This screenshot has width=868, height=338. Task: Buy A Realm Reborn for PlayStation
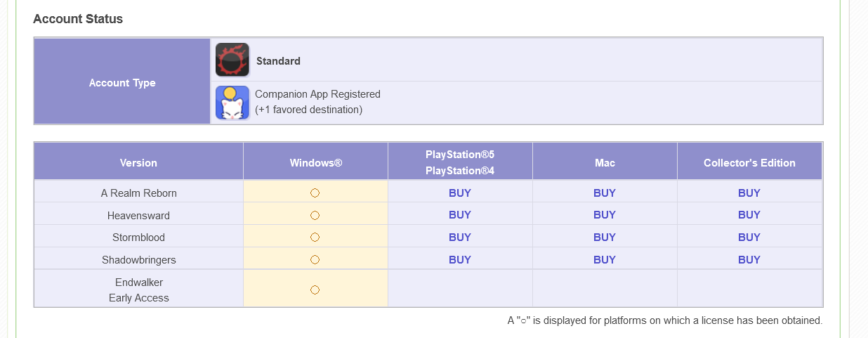[460, 193]
